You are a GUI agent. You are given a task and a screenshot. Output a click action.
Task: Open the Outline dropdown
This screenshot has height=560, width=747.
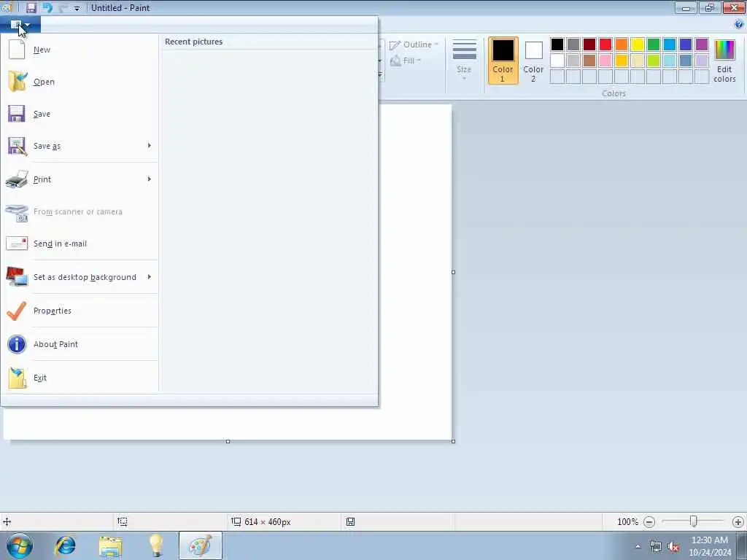click(x=414, y=44)
